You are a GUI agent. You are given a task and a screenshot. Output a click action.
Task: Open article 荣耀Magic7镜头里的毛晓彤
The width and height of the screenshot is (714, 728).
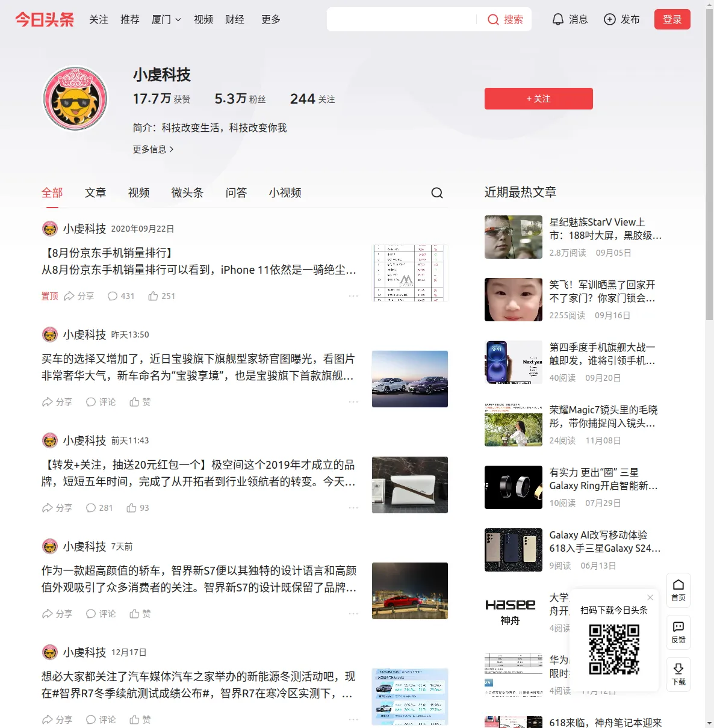[x=604, y=416]
